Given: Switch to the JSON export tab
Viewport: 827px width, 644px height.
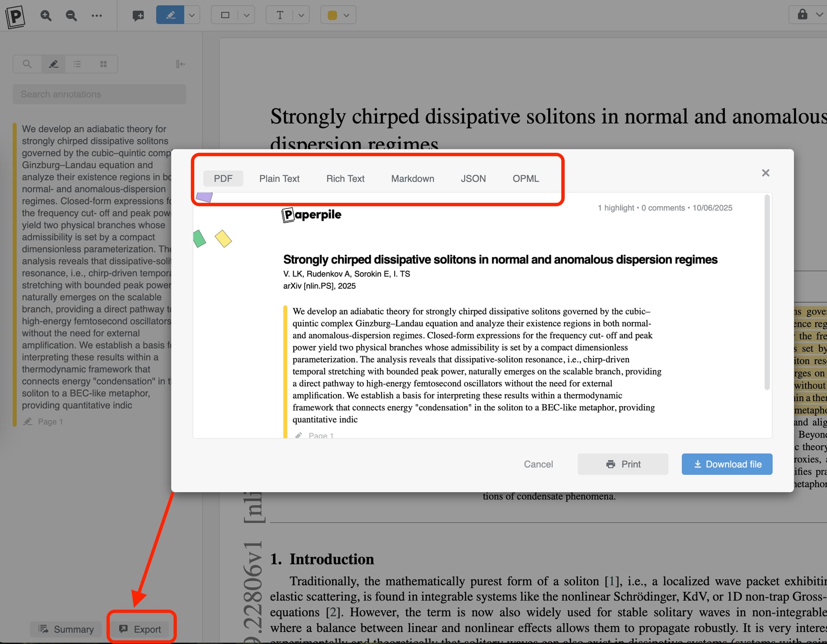Looking at the screenshot, I should [x=473, y=178].
